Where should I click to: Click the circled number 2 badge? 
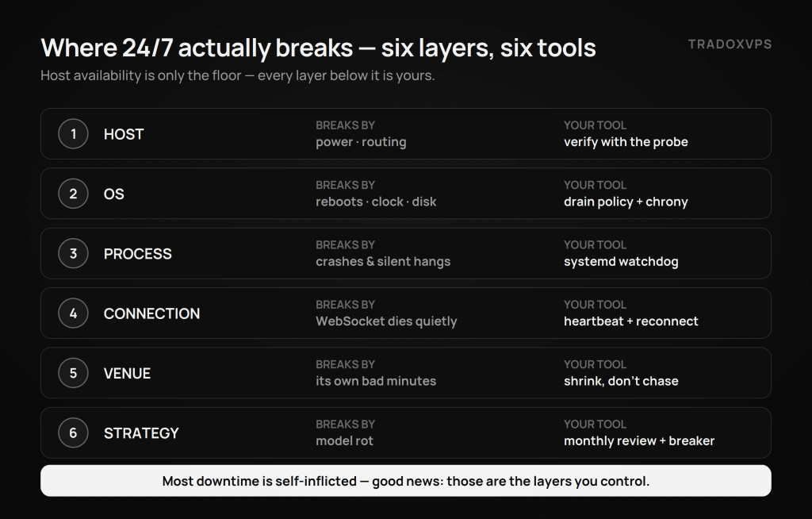click(x=73, y=194)
